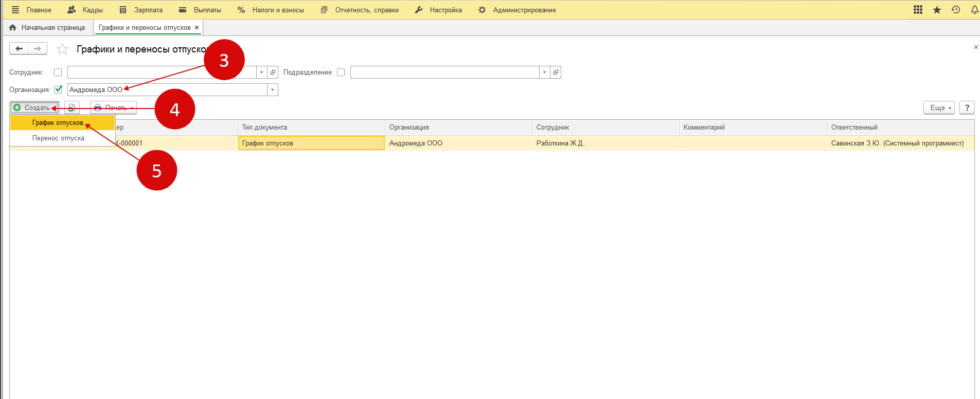Open favorites star in top bar
Image resolution: width=980 pixels, height=399 pixels.
[x=937, y=10]
